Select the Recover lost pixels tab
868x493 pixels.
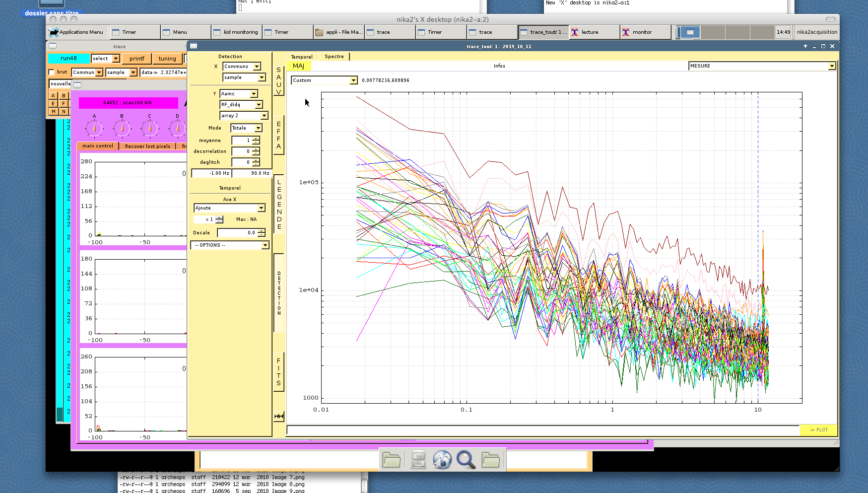(147, 146)
